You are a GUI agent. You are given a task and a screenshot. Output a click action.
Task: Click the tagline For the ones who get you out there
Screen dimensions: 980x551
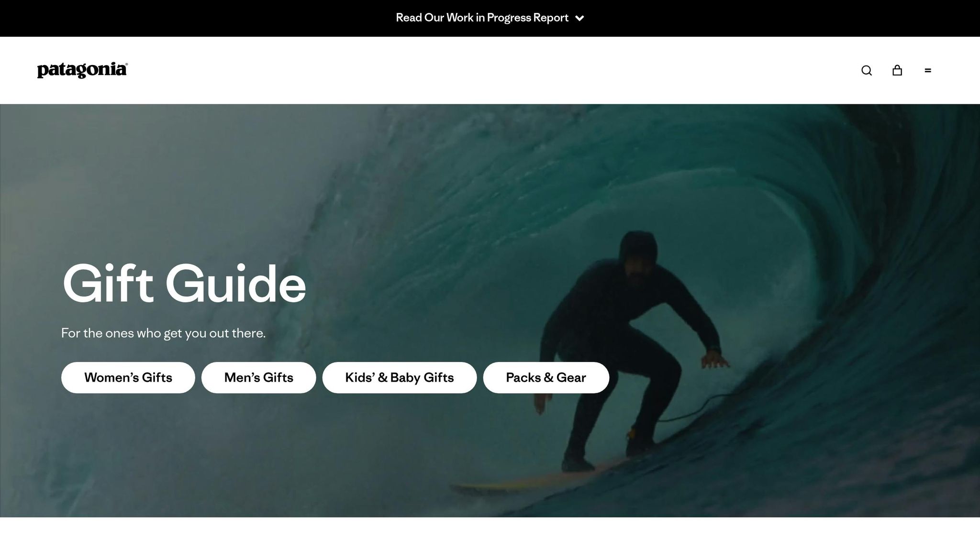click(x=163, y=333)
